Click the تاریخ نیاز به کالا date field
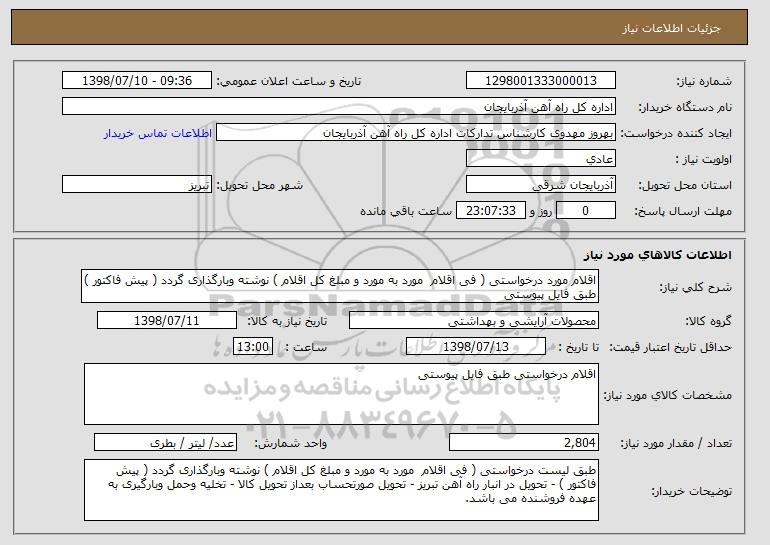 166,321
